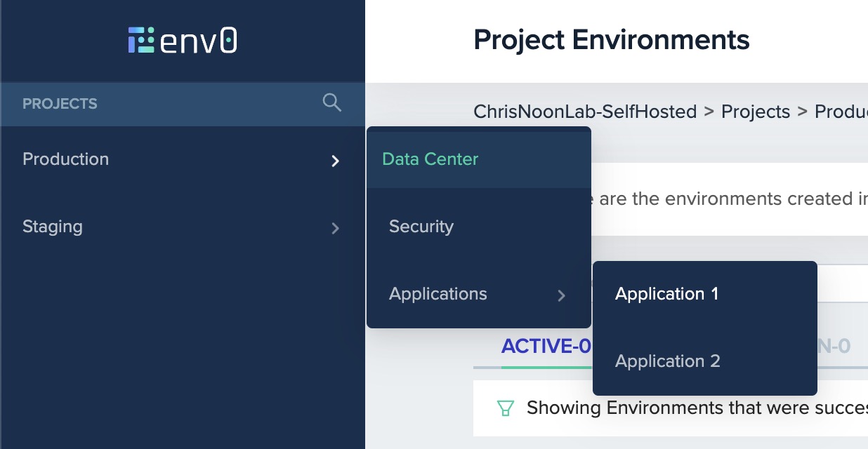
Task: Click the green filter funnel icon
Action: click(505, 408)
